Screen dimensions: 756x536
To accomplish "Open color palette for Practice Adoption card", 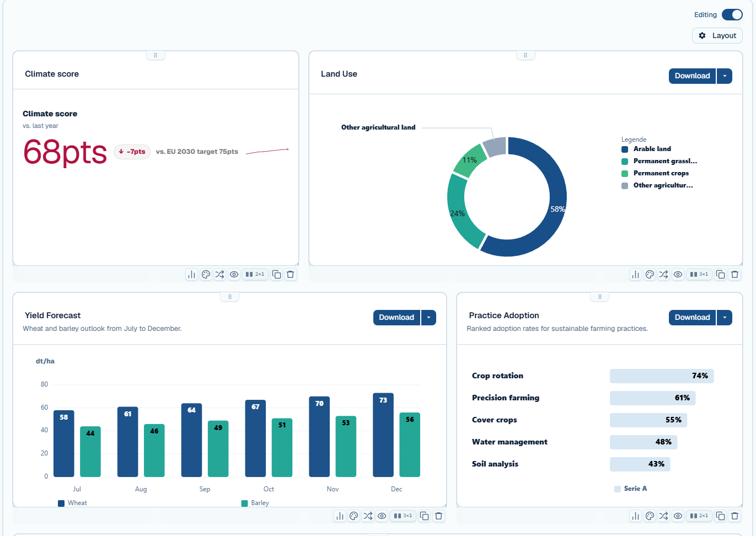I will 650,516.
